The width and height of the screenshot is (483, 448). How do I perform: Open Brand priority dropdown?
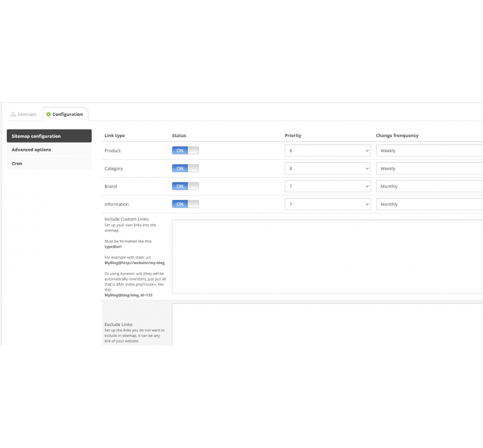tap(328, 186)
